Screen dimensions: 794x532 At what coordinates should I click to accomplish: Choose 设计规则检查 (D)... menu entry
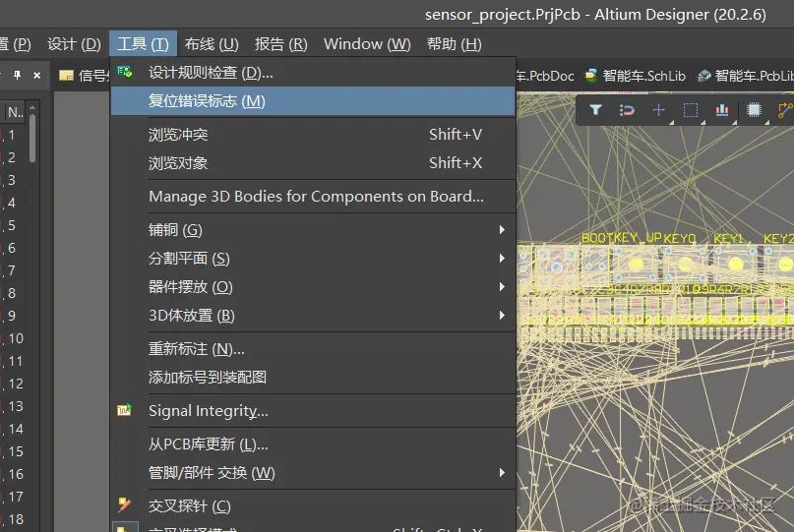pyautogui.click(x=313, y=73)
